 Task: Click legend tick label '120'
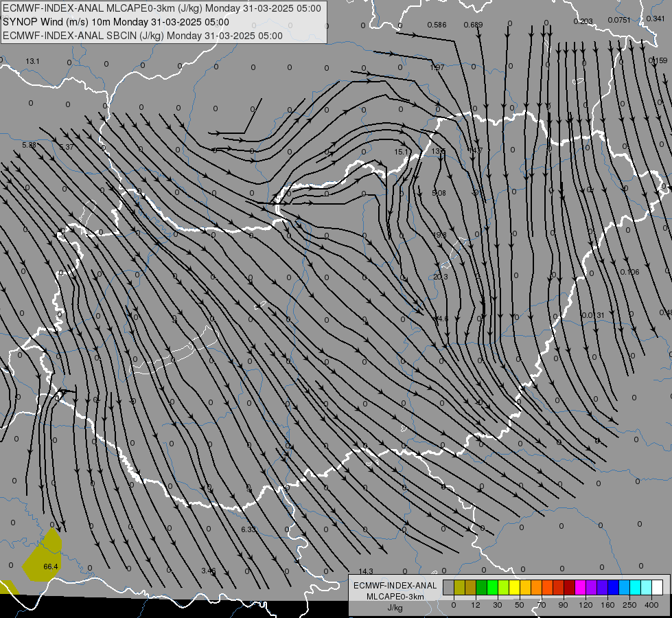click(586, 605)
